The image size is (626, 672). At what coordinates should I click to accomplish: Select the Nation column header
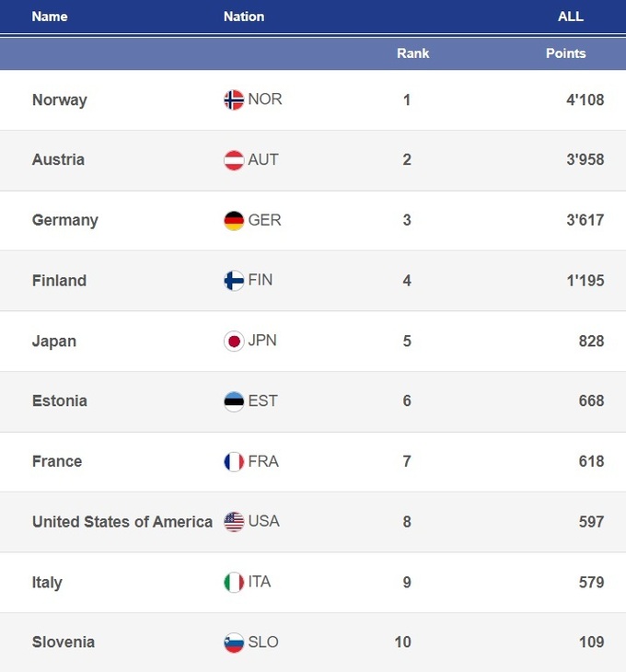point(244,17)
